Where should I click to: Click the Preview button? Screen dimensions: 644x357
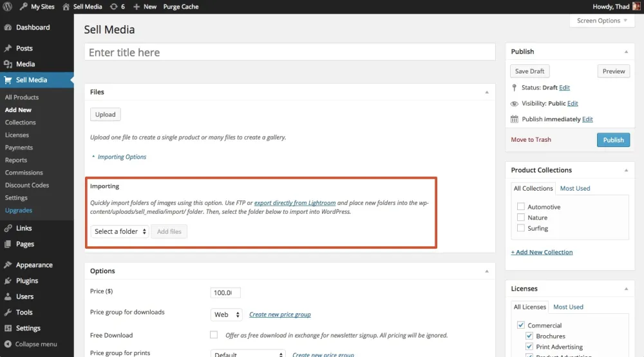pos(614,71)
